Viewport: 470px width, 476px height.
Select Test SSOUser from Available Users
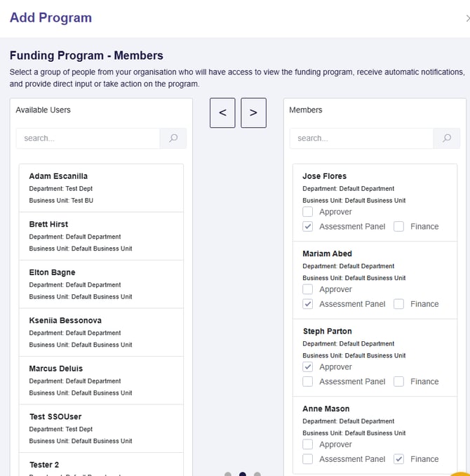[x=101, y=428]
